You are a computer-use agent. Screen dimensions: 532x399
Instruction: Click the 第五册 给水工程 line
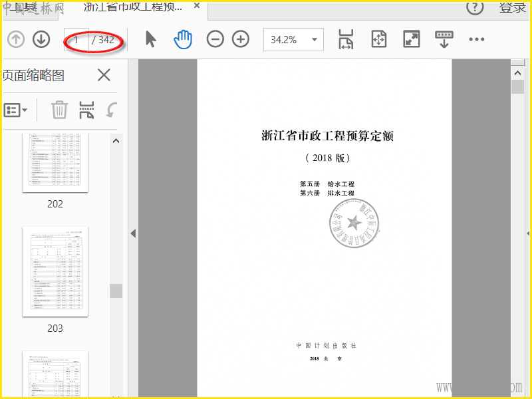click(327, 184)
